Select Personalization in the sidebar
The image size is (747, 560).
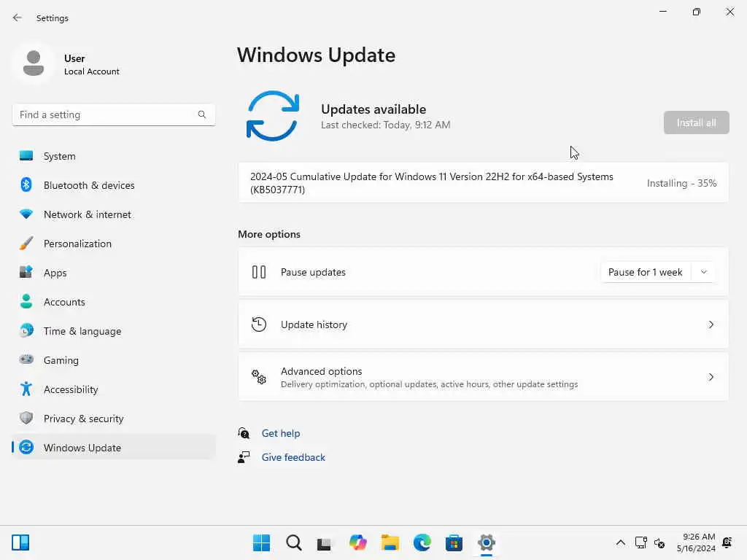point(113,244)
